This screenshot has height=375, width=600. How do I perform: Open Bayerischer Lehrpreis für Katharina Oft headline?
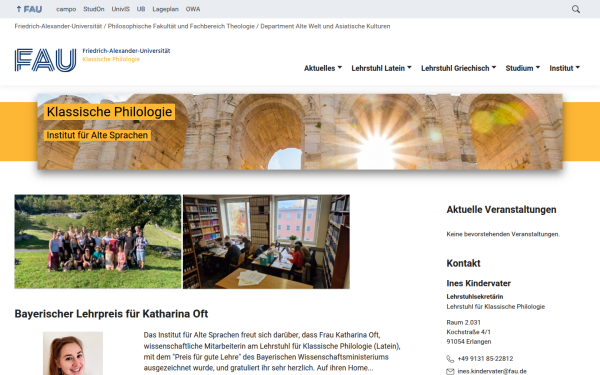click(x=111, y=314)
